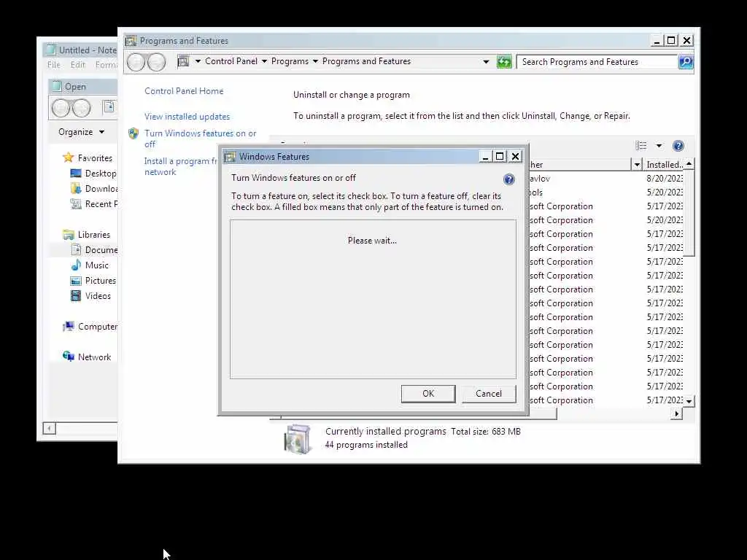
Task: Open Organize dropdown in Open dialog
Action: tap(81, 132)
